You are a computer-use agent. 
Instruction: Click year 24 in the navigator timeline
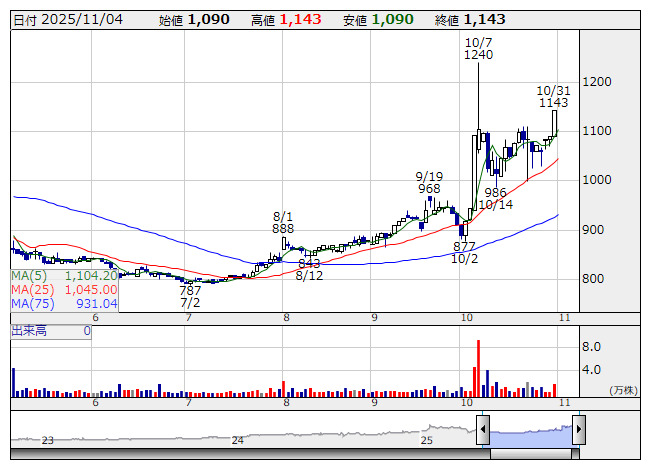tap(237, 440)
